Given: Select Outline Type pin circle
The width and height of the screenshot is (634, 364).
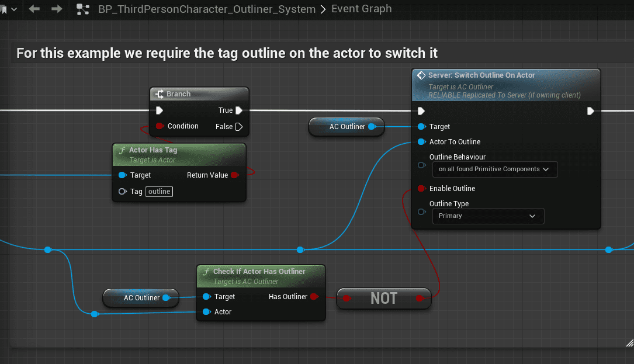Looking at the screenshot, I should pyautogui.click(x=422, y=212).
